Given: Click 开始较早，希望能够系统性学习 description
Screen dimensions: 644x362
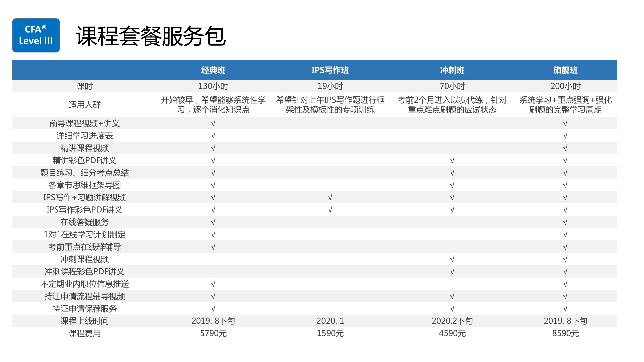Looking at the screenshot, I should click(x=213, y=105).
